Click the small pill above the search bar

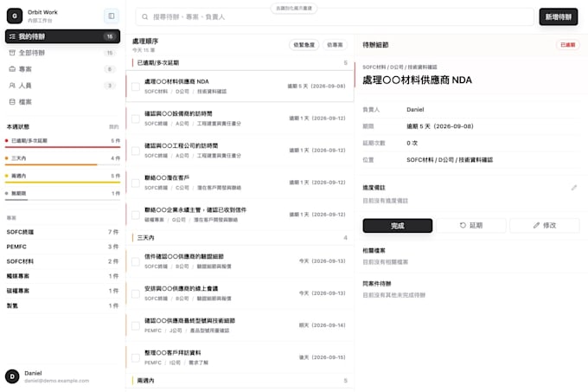point(294,9)
